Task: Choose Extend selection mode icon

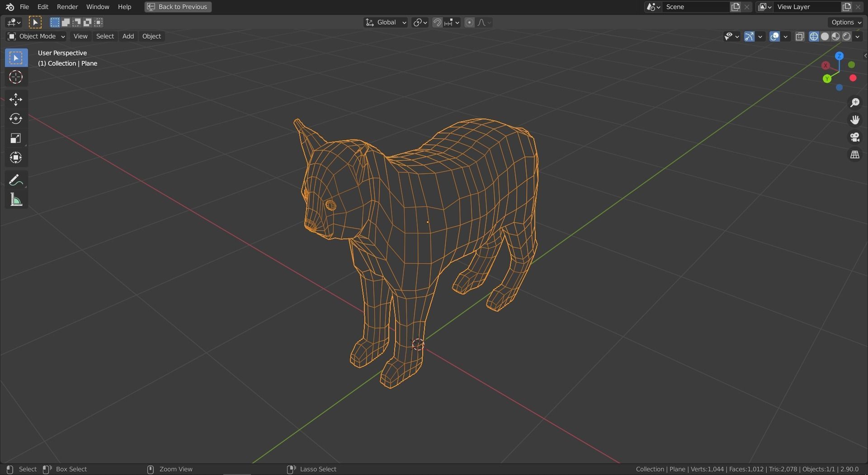Action: pyautogui.click(x=66, y=22)
